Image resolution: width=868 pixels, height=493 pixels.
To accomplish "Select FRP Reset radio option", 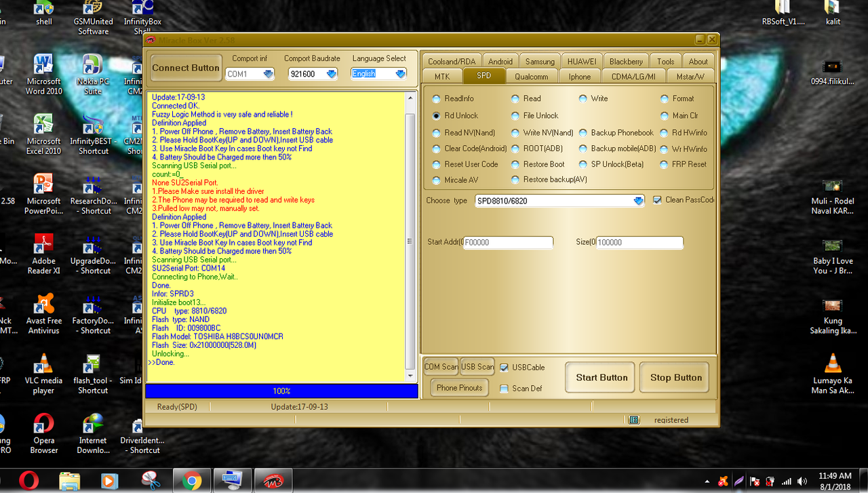I will tap(684, 164).
